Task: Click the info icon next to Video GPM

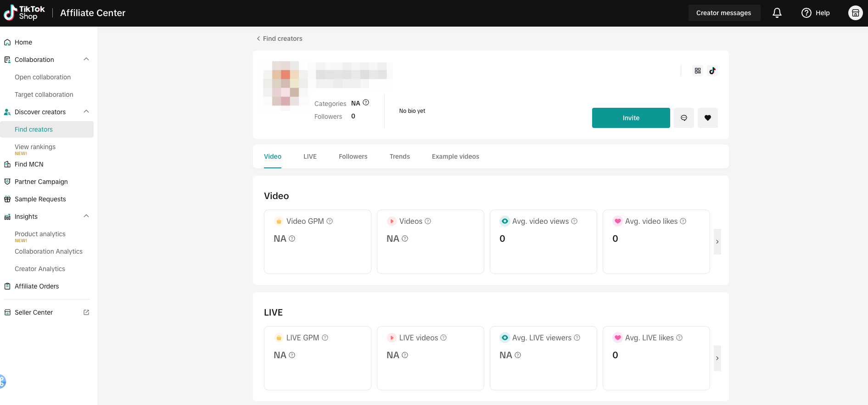Action: (330, 221)
